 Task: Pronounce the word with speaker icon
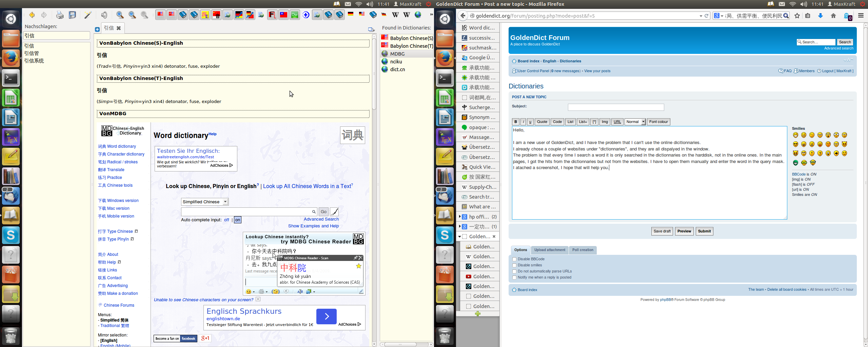pos(104,15)
